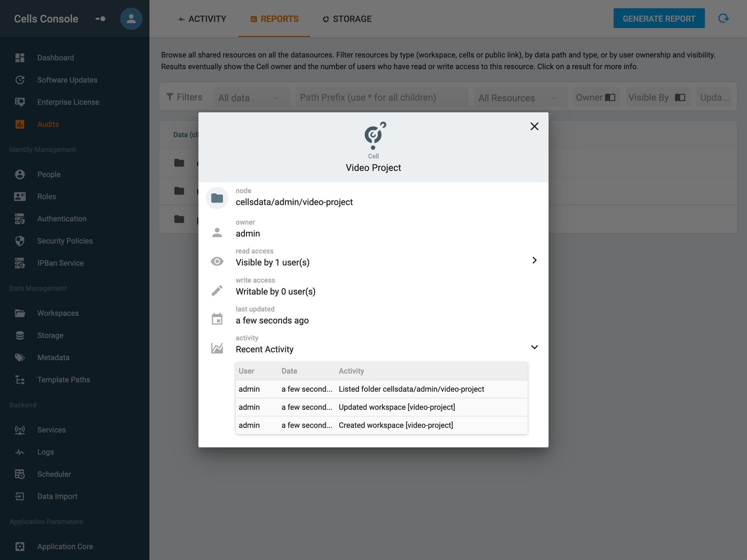Switch to the Storage tab
The image size is (747, 560).
pos(347,19)
